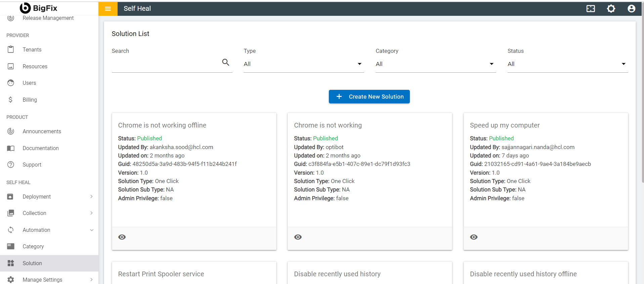Image resolution: width=644 pixels, height=284 pixels.
Task: Open 'Restart Print Spooler service' solution card
Action: (161, 274)
